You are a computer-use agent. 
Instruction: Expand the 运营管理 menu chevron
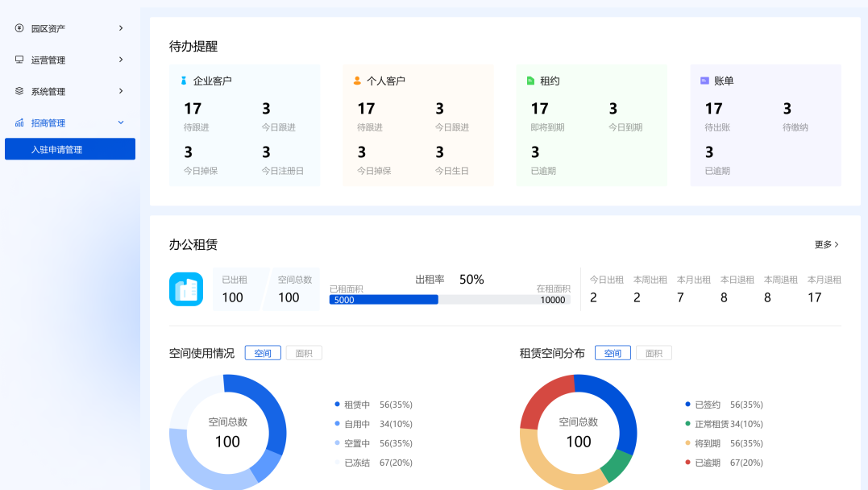pos(121,60)
